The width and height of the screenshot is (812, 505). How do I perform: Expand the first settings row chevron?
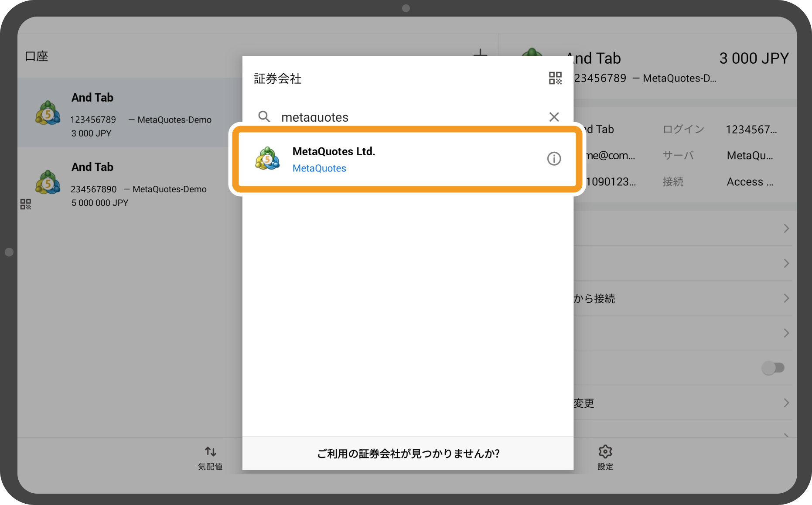click(x=786, y=229)
